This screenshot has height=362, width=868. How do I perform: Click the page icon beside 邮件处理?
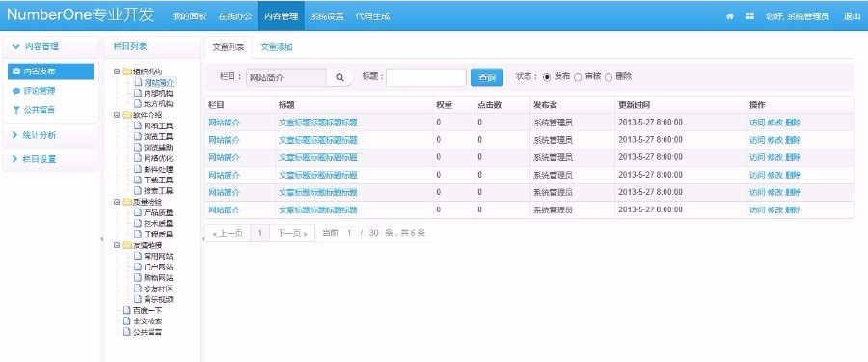click(x=138, y=169)
